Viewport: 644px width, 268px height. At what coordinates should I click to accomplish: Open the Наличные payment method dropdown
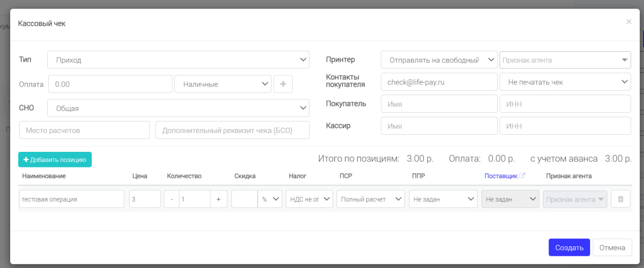223,84
